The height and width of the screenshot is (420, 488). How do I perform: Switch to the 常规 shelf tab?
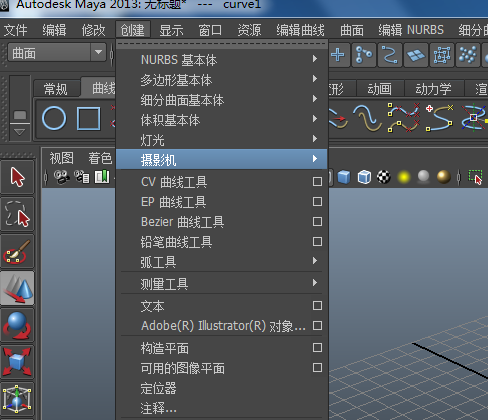point(56,89)
